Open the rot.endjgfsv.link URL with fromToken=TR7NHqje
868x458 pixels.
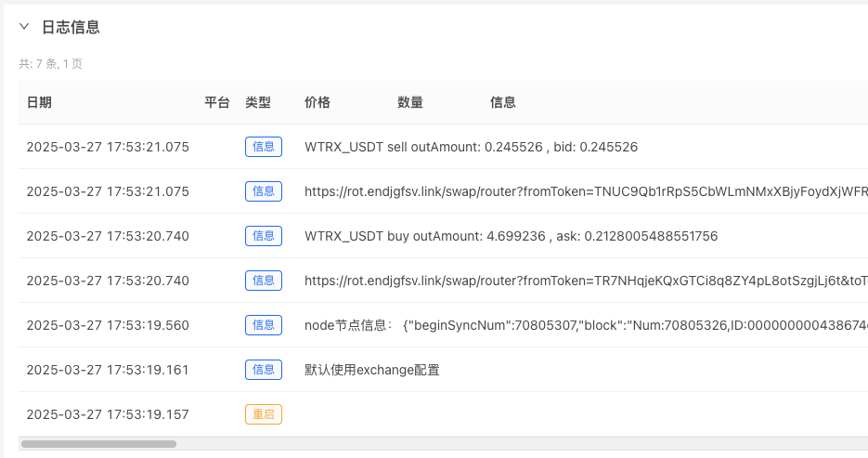pos(586,281)
